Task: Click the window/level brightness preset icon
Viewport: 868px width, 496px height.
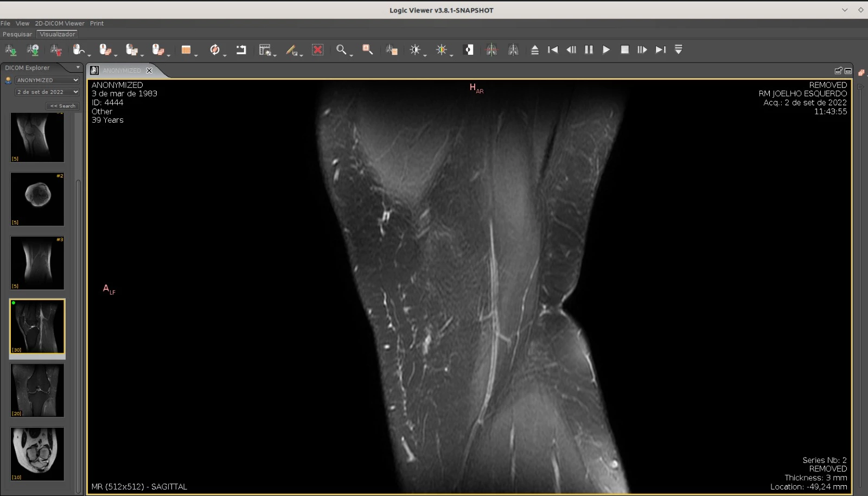Action: (415, 50)
